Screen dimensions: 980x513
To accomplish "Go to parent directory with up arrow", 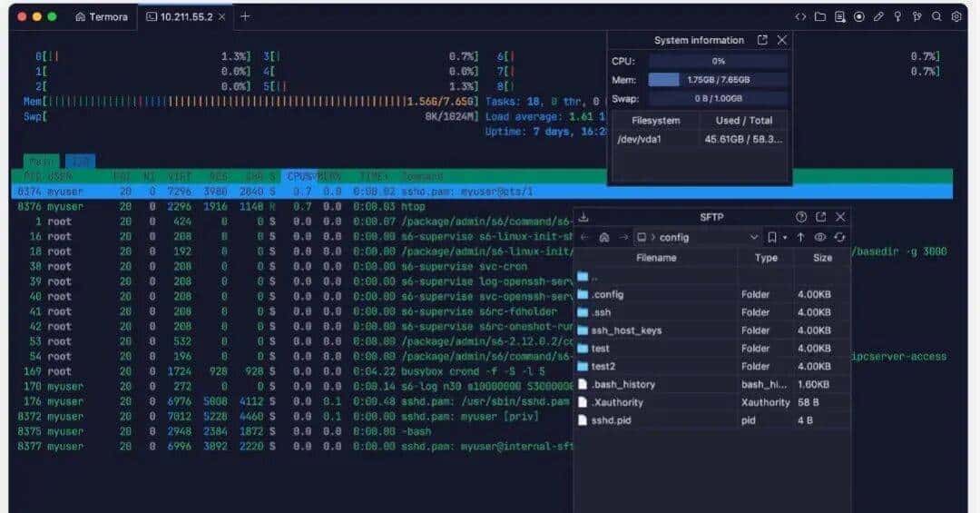I will pos(800,237).
